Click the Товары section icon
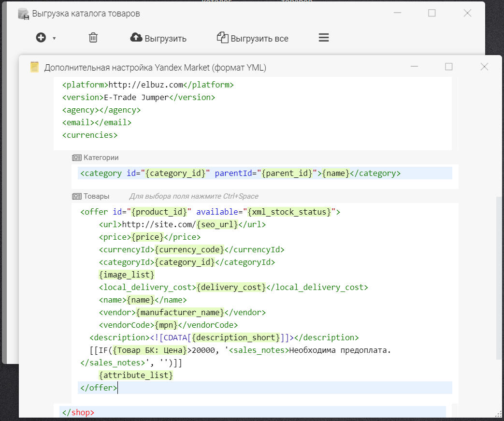Viewport: 504px width, 421px height. coord(76,196)
